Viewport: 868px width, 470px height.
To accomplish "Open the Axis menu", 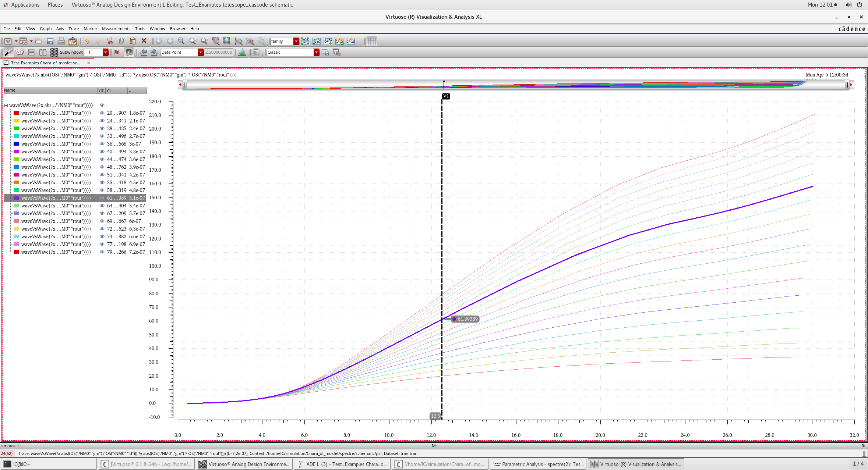I will click(60, 29).
